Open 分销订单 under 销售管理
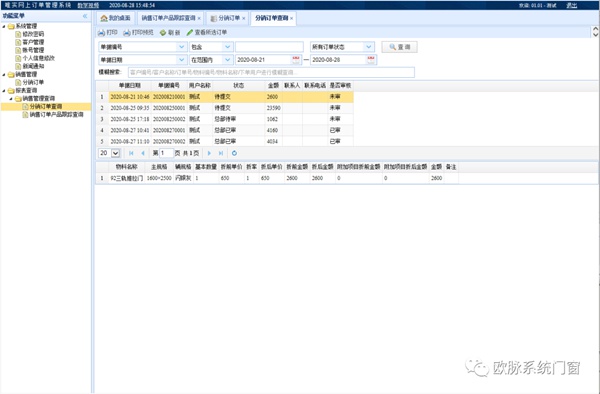This screenshot has height=394, width=600. (33, 82)
